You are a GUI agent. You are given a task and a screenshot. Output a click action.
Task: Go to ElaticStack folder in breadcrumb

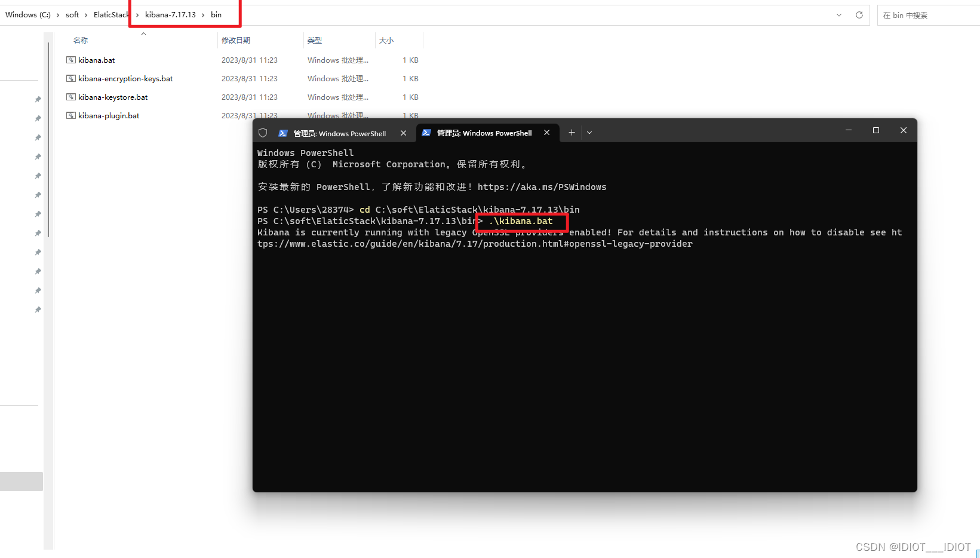point(111,15)
